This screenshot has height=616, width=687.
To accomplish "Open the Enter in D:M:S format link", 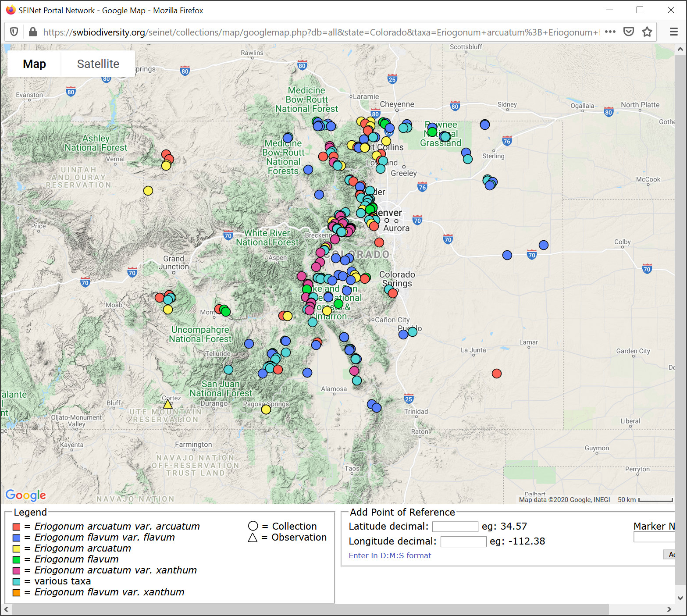I will tap(390, 555).
